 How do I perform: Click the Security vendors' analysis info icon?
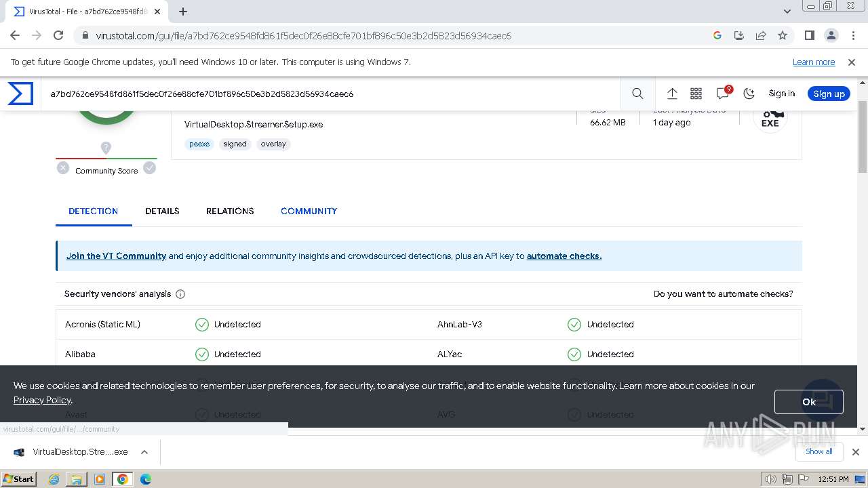[x=180, y=294]
